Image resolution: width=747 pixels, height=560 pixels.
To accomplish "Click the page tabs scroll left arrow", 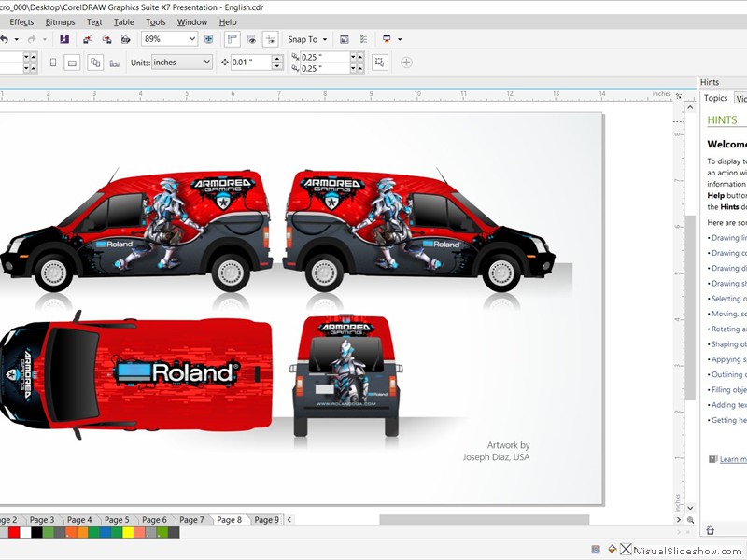I will (x=289, y=520).
